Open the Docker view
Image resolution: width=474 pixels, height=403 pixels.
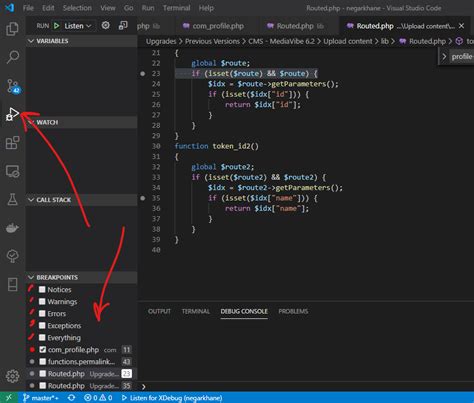click(12, 228)
